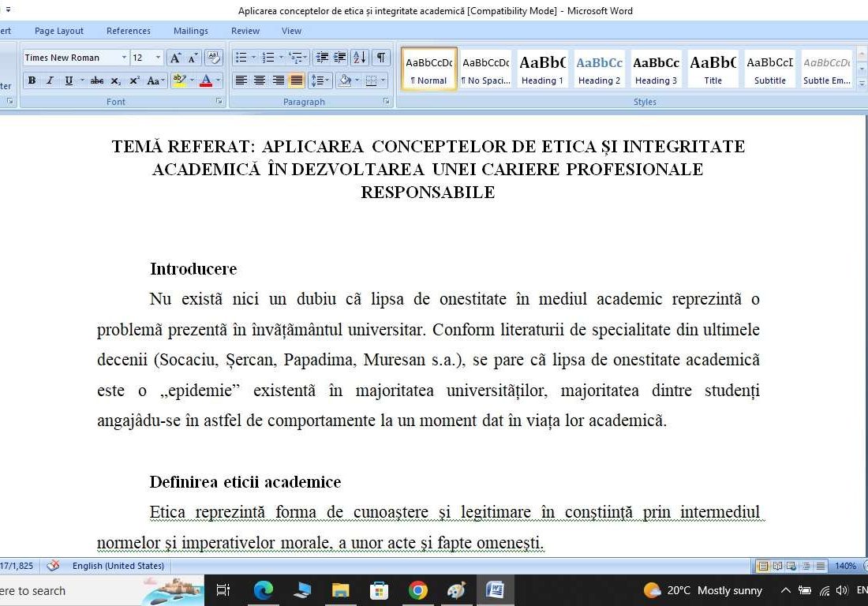Open the Line Spacing dropdown arrow

tap(326, 80)
